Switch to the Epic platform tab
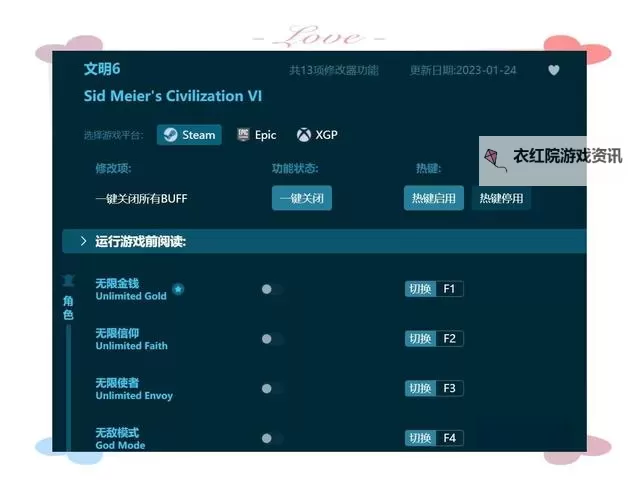This screenshot has width=637, height=500. click(257, 135)
